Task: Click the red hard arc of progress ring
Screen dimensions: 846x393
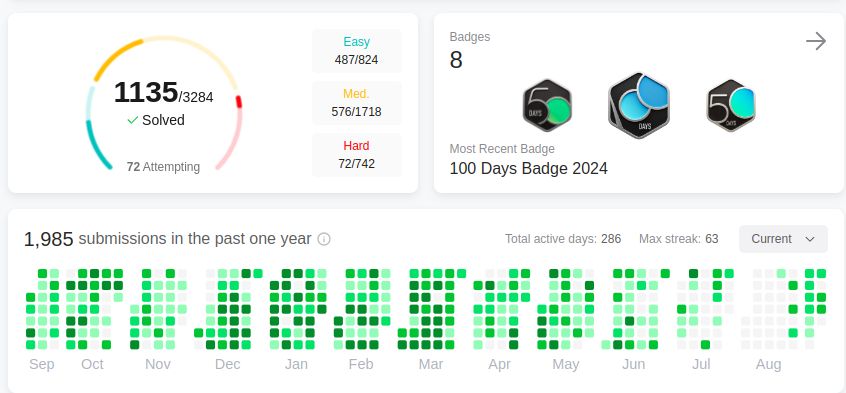Action: 238,102
